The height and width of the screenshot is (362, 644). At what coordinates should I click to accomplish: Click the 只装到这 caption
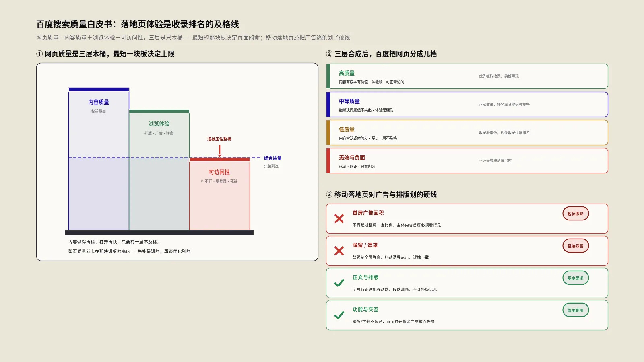[x=271, y=166]
